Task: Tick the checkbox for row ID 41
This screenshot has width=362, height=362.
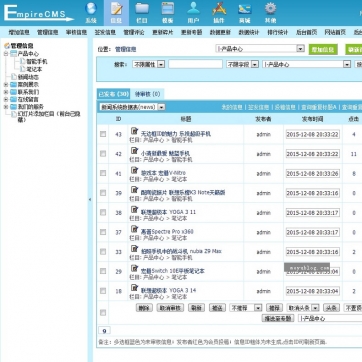Action: pos(103,173)
